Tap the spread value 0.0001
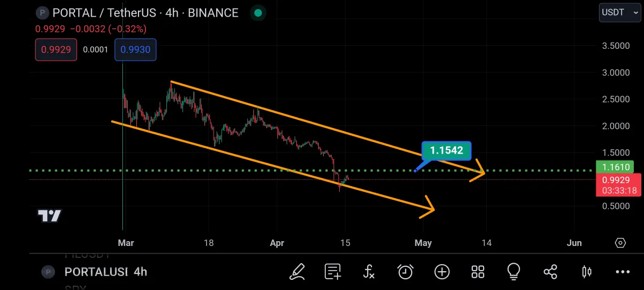644x290 pixels. pyautogui.click(x=96, y=50)
